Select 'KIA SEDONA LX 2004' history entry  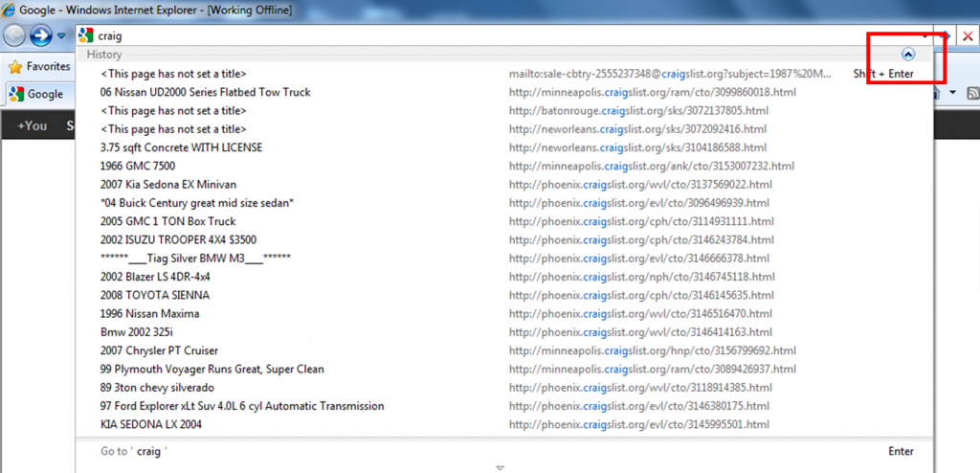click(503, 425)
